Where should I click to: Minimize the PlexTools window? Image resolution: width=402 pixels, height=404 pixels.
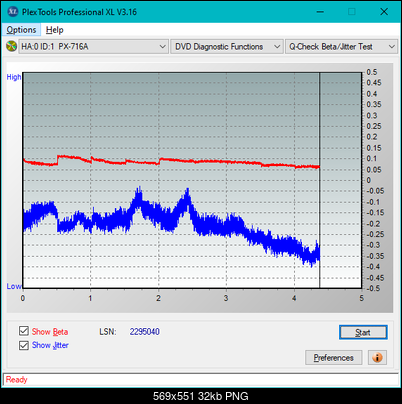pos(320,12)
